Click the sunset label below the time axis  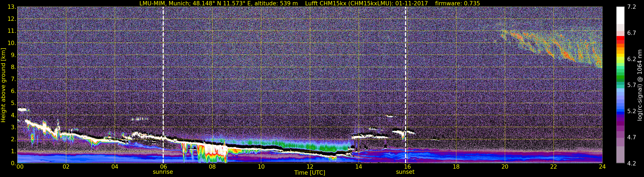click(x=405, y=172)
